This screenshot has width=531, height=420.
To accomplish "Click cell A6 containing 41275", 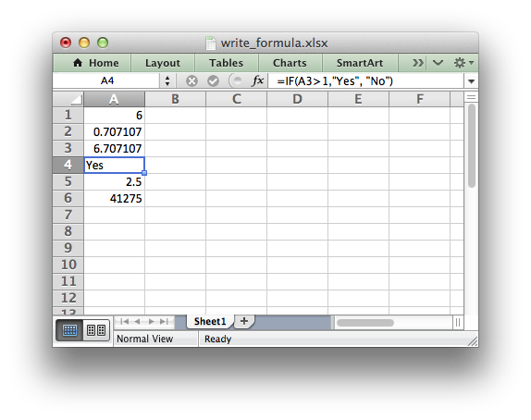I will click(114, 199).
